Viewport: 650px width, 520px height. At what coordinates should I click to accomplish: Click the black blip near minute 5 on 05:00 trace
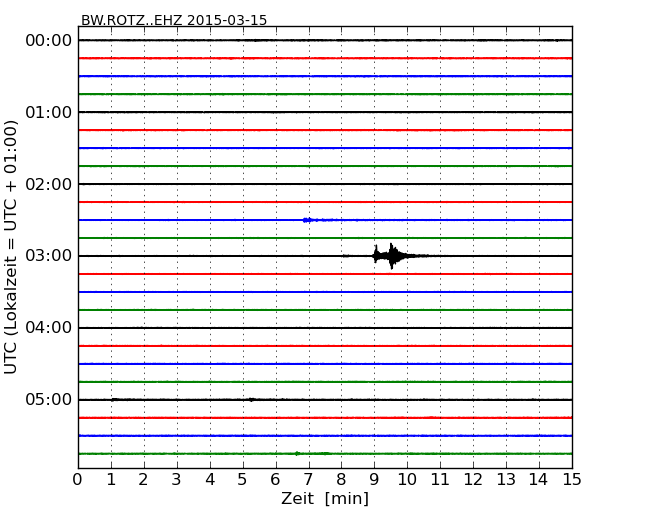[251, 400]
